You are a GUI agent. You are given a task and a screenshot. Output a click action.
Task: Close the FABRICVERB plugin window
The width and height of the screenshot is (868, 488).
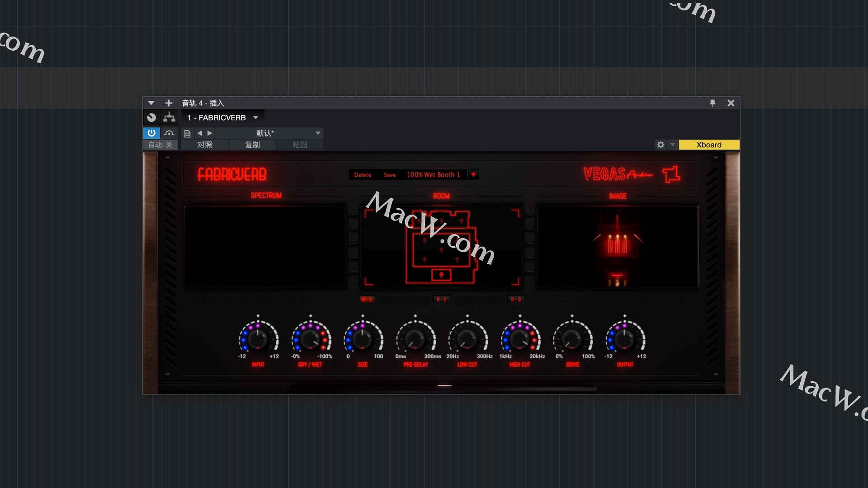coord(731,103)
